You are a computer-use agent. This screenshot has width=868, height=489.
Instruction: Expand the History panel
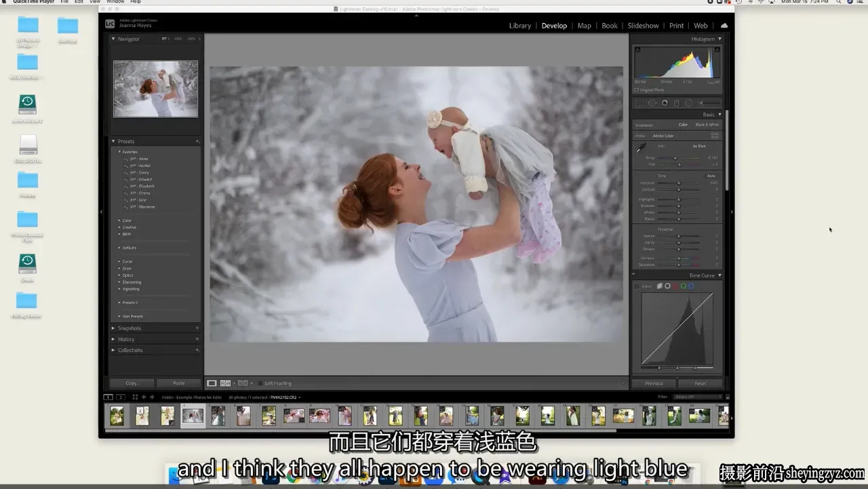(114, 339)
